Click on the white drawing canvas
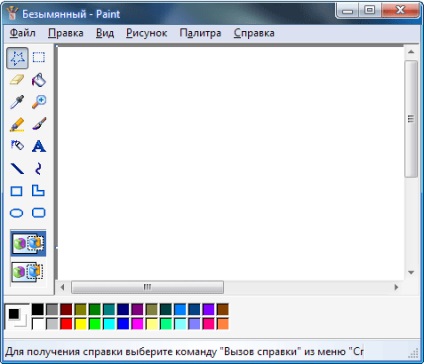The height and width of the screenshot is (364, 424). click(231, 163)
